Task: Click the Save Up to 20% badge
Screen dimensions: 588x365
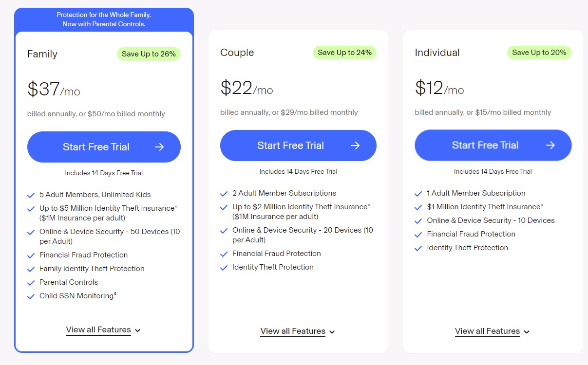Action: (539, 53)
